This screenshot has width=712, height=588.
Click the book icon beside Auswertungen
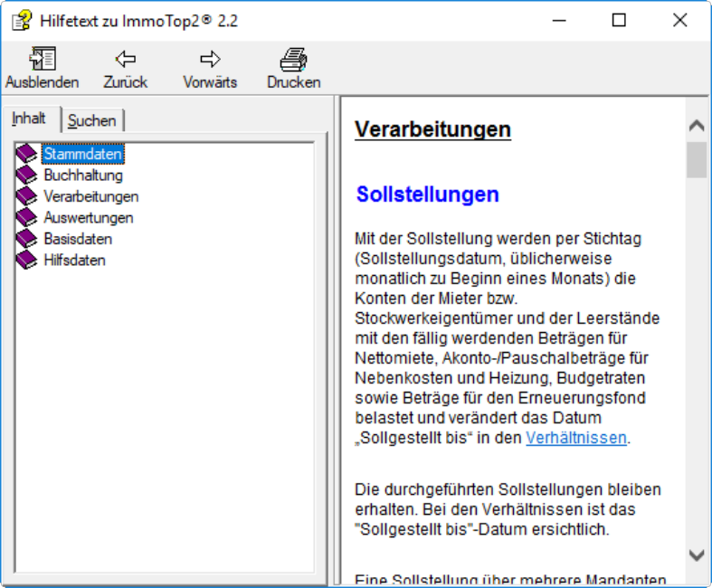pyautogui.click(x=27, y=217)
